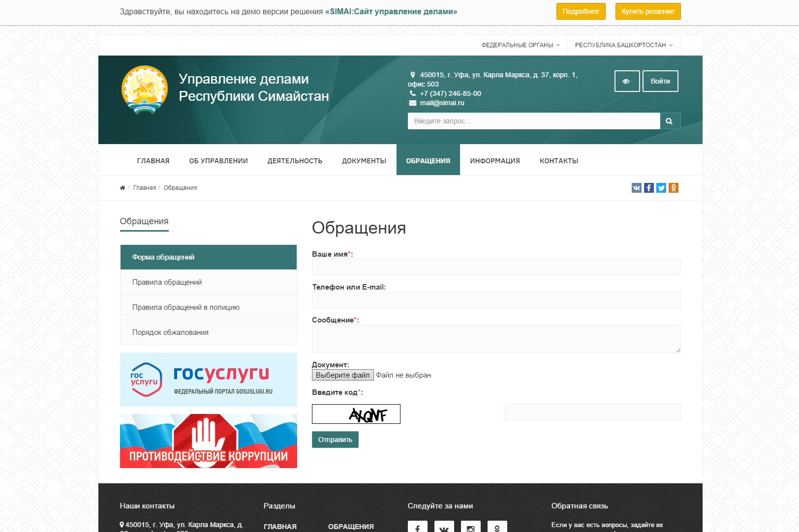Click the search magnifier icon button
The height and width of the screenshot is (532, 799).
[670, 121]
